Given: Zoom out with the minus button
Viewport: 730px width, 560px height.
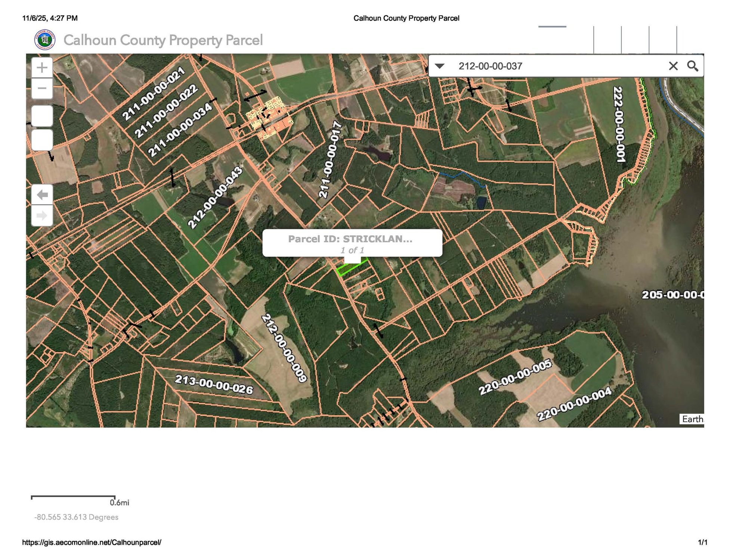Looking at the screenshot, I should tap(42, 88).
